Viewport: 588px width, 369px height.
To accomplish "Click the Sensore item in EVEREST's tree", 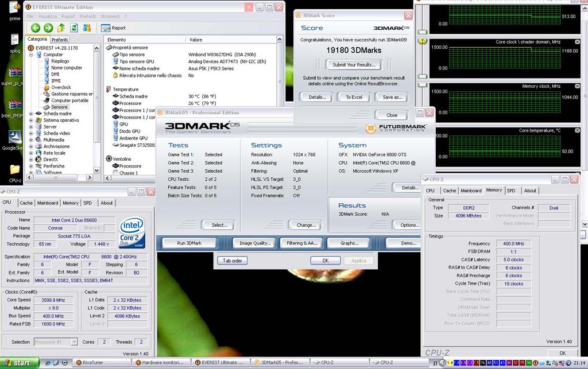I will coord(59,107).
